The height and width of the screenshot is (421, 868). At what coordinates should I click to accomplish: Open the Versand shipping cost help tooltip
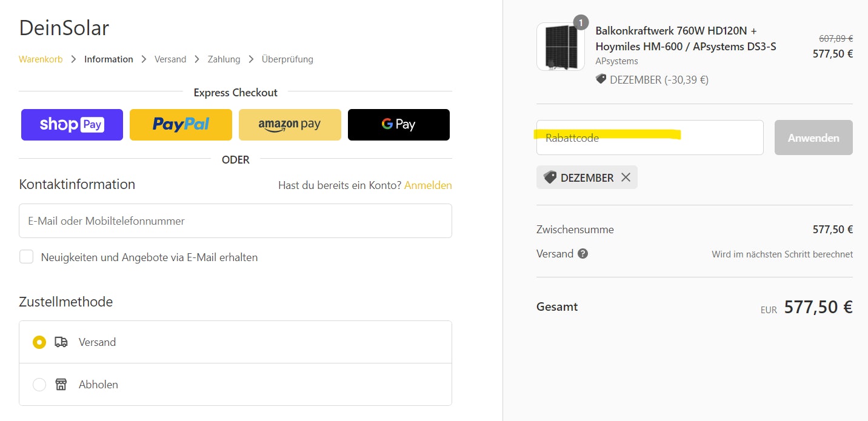pos(583,254)
